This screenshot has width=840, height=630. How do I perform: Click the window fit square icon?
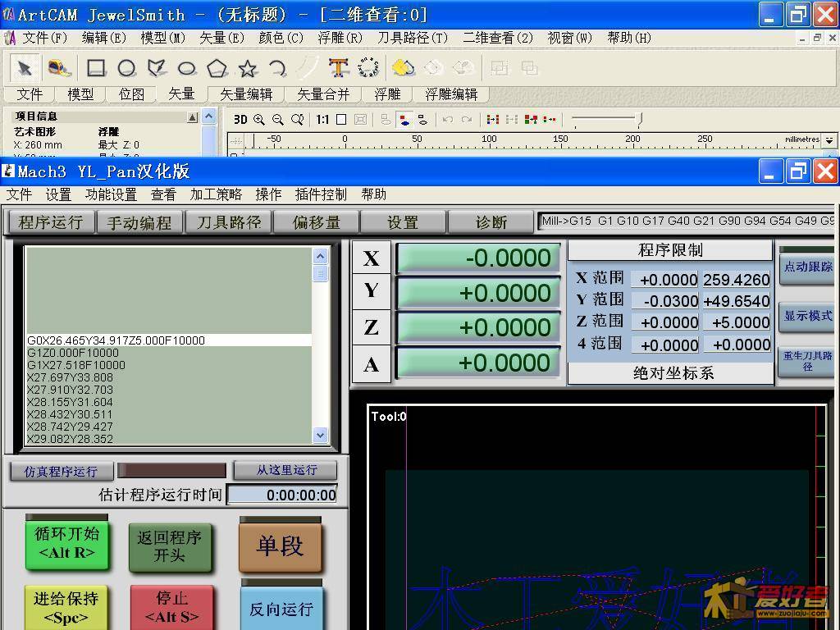(x=341, y=120)
